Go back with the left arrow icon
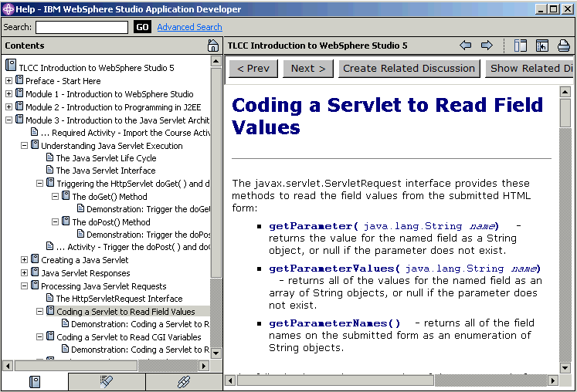Screen dimensions: 577x392 (x=466, y=46)
